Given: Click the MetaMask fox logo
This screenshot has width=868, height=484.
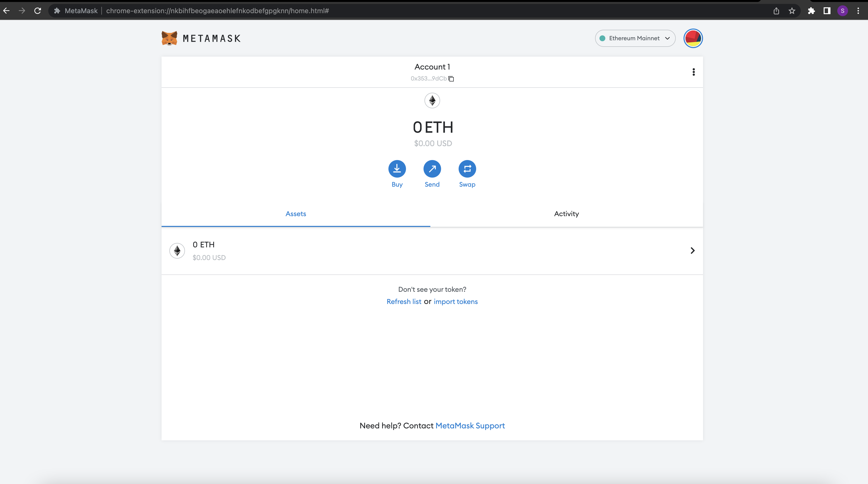Looking at the screenshot, I should pyautogui.click(x=169, y=38).
